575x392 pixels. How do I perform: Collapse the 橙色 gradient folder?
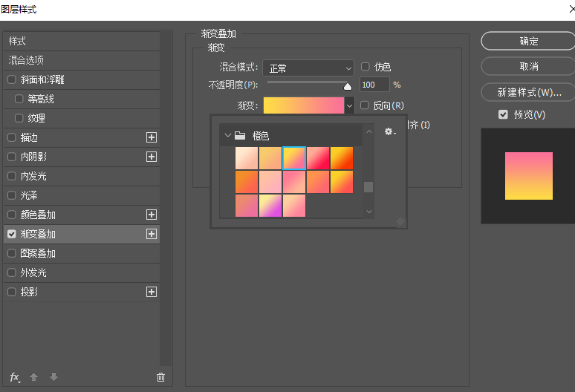point(227,136)
